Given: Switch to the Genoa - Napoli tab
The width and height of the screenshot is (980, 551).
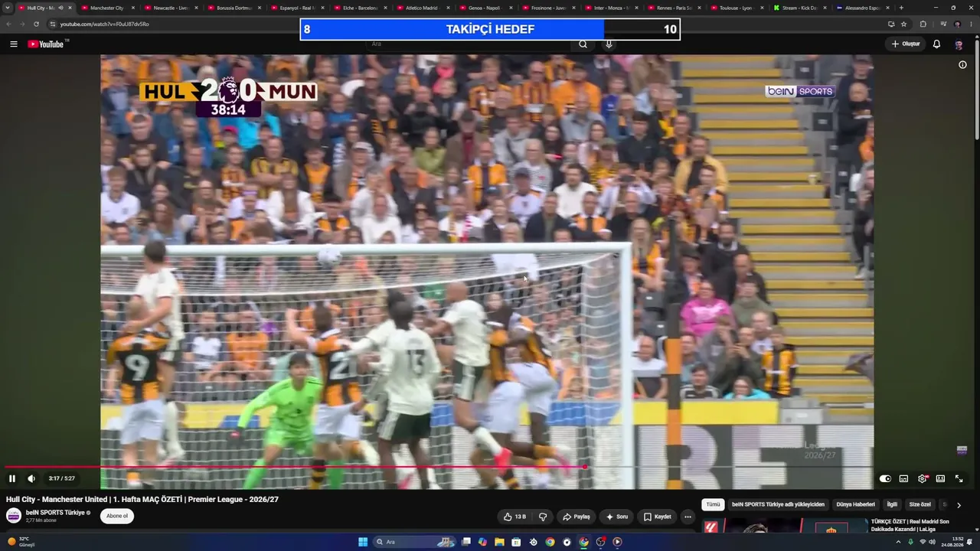Looking at the screenshot, I should (x=485, y=8).
